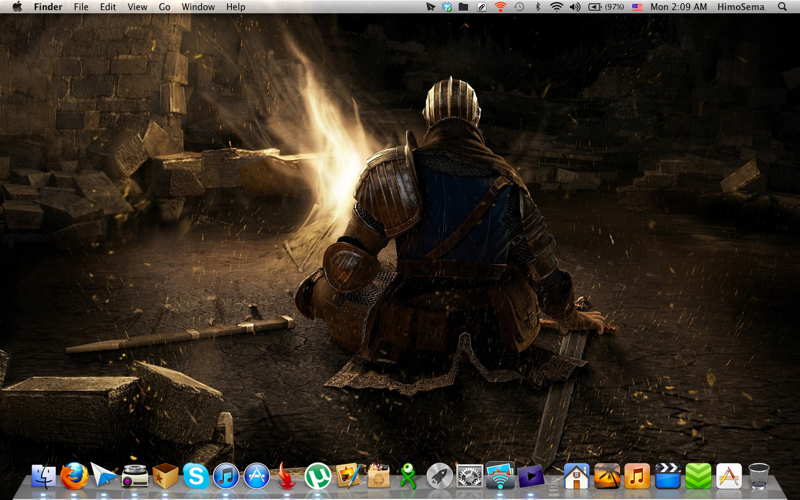Open the Time Machine status menu
The width and height of the screenshot is (800, 500).
519,7
